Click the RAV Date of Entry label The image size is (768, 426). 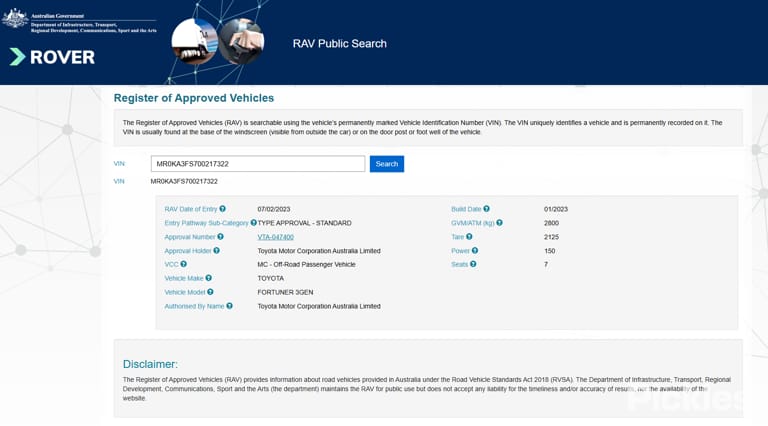pos(191,209)
